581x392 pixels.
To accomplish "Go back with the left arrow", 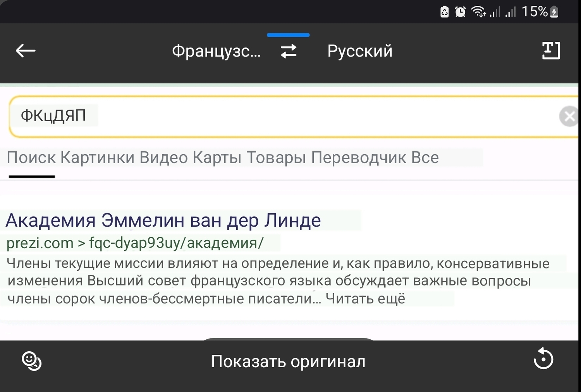I will pos(26,50).
